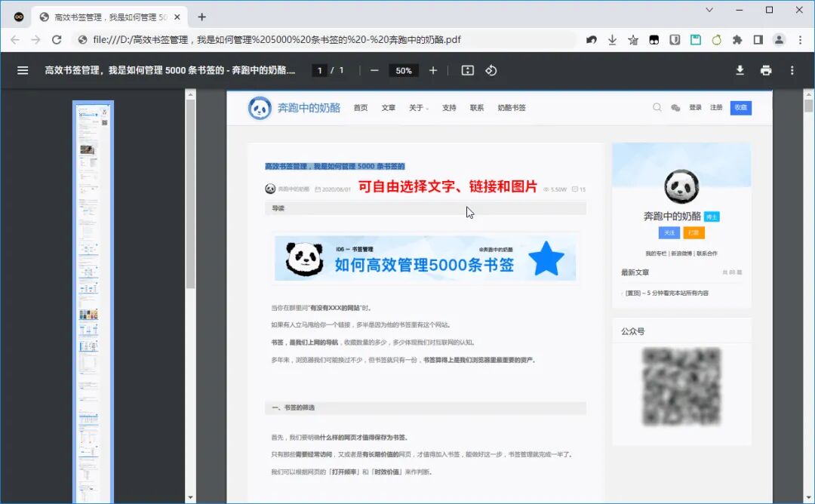Open the tab search chevron
The height and width of the screenshot is (504, 815).
pyautogui.click(x=709, y=10)
